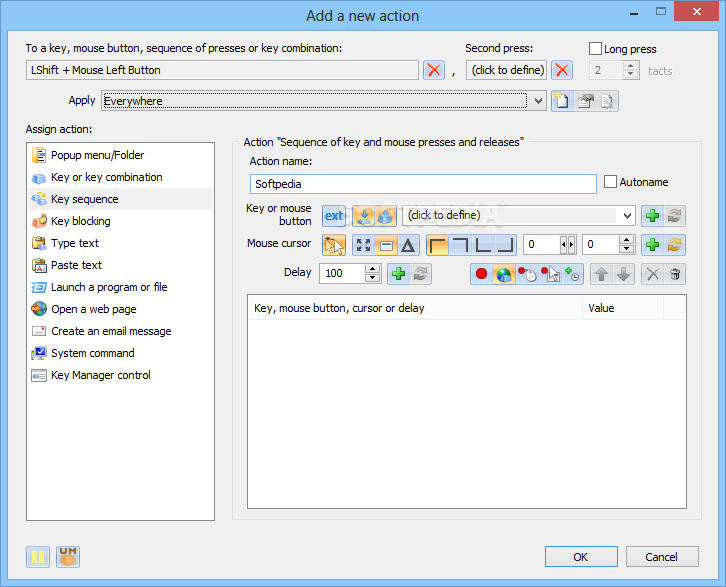Image resolution: width=726 pixels, height=587 pixels.
Task: Copy the Apply rule
Action: click(x=607, y=101)
